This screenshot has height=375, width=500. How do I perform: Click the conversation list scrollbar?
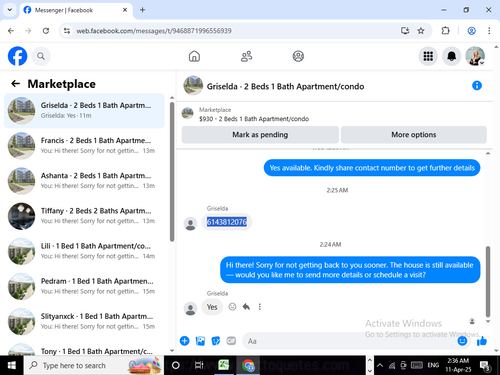click(172, 172)
